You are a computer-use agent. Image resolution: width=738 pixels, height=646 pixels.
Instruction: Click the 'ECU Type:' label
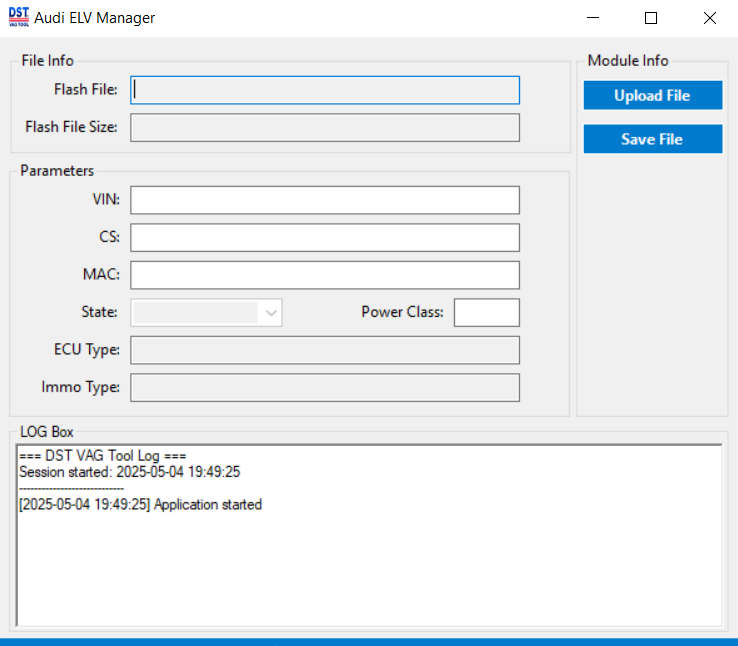(x=87, y=350)
